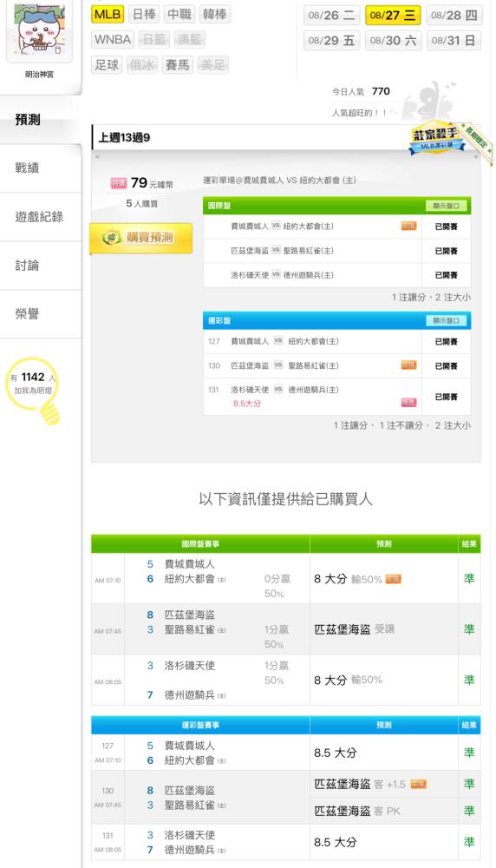Click 8.5 大分 prediction in row 131
Screen dimensions: 496x868
pos(336,842)
